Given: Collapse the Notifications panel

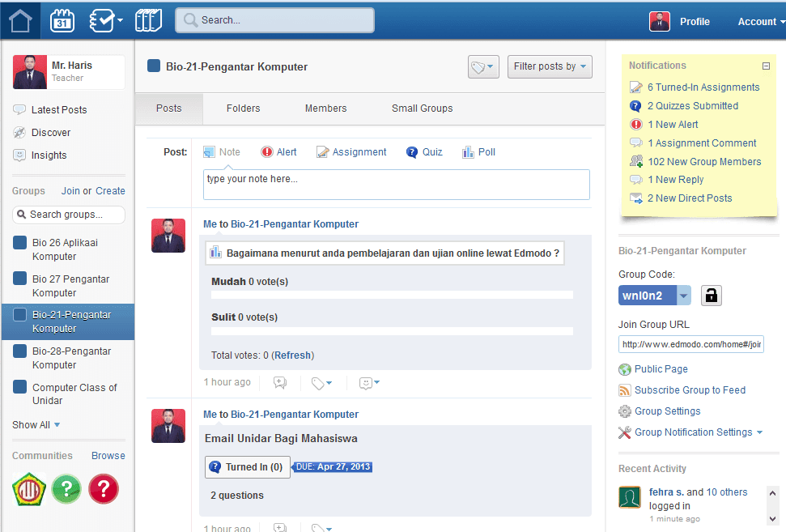Looking at the screenshot, I should pyautogui.click(x=766, y=66).
